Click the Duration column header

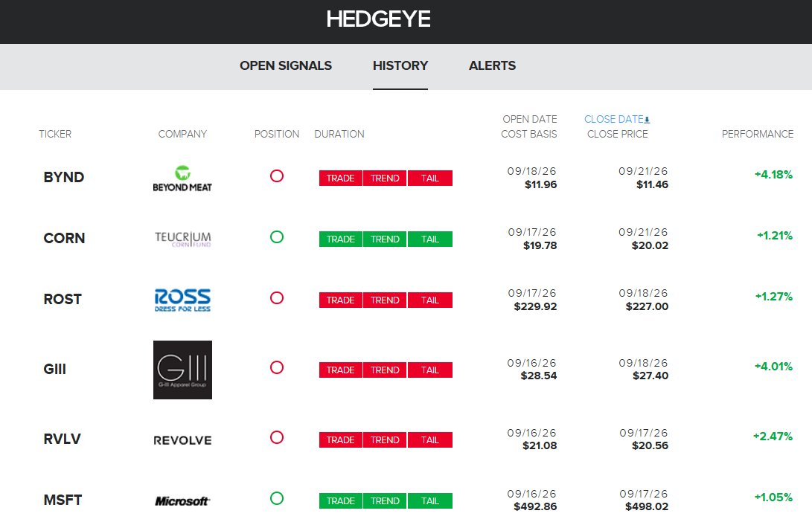(339, 134)
